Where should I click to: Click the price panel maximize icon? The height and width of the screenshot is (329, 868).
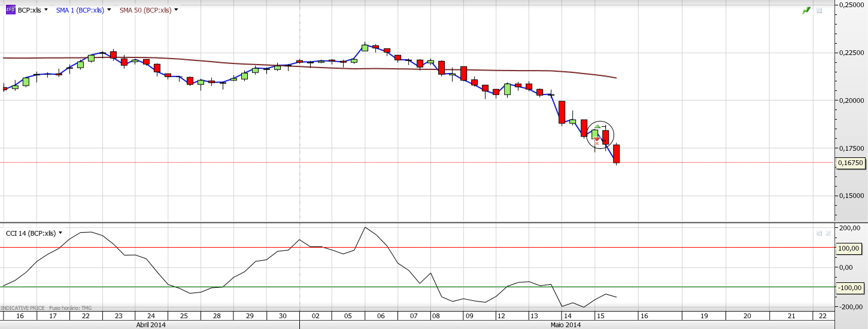819,11
